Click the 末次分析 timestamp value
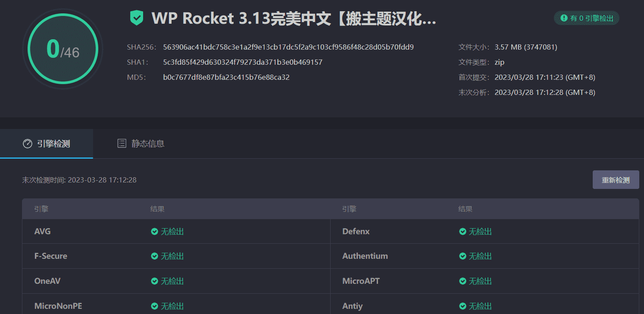 click(x=545, y=92)
